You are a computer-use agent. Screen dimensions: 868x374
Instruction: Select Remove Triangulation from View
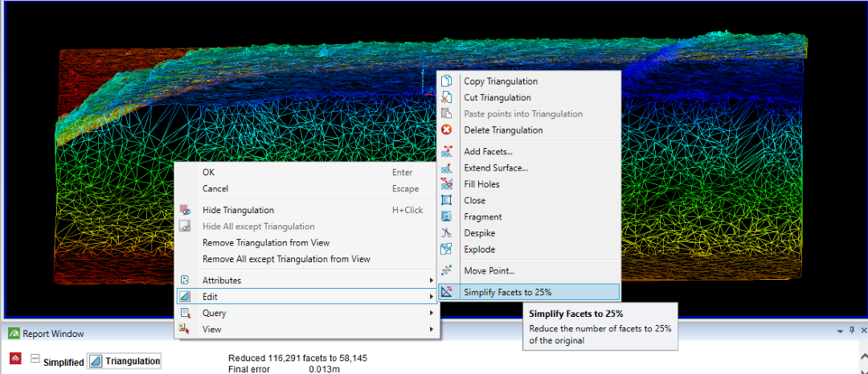[265, 242]
